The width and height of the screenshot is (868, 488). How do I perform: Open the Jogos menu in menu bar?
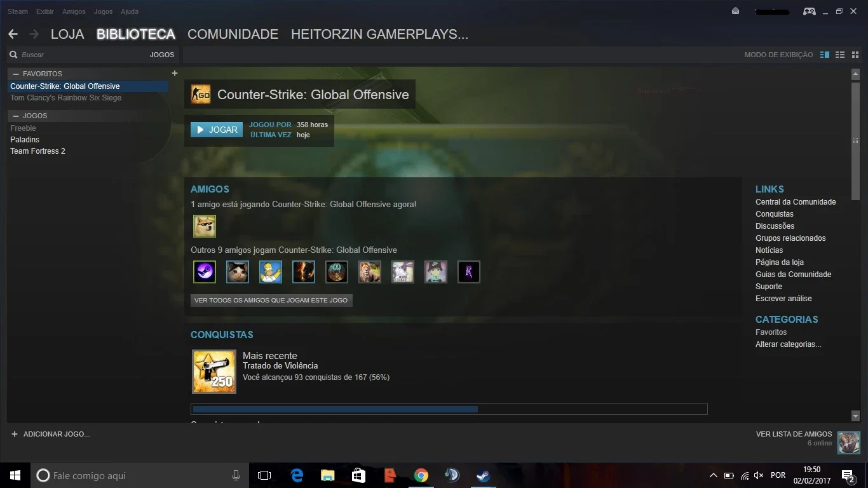[103, 11]
